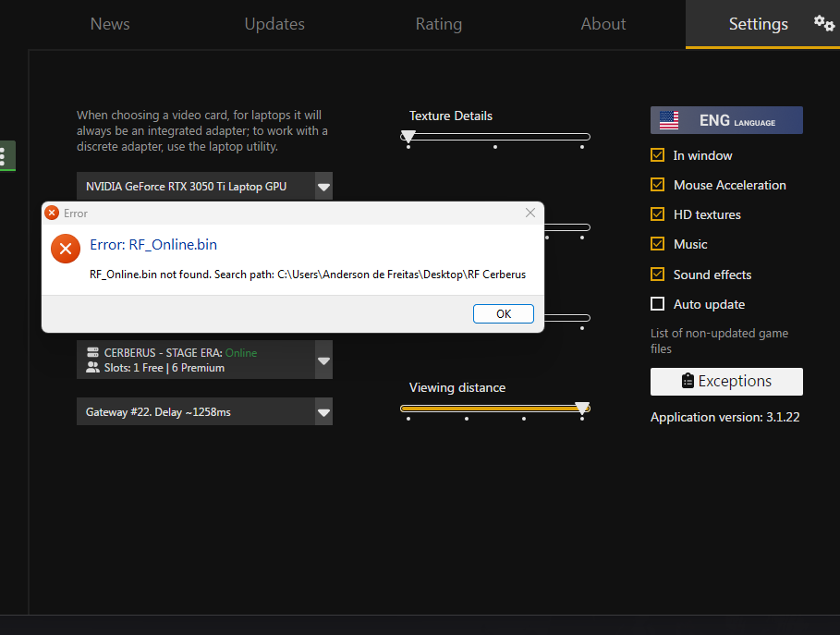Open the Rating tab

click(x=439, y=24)
